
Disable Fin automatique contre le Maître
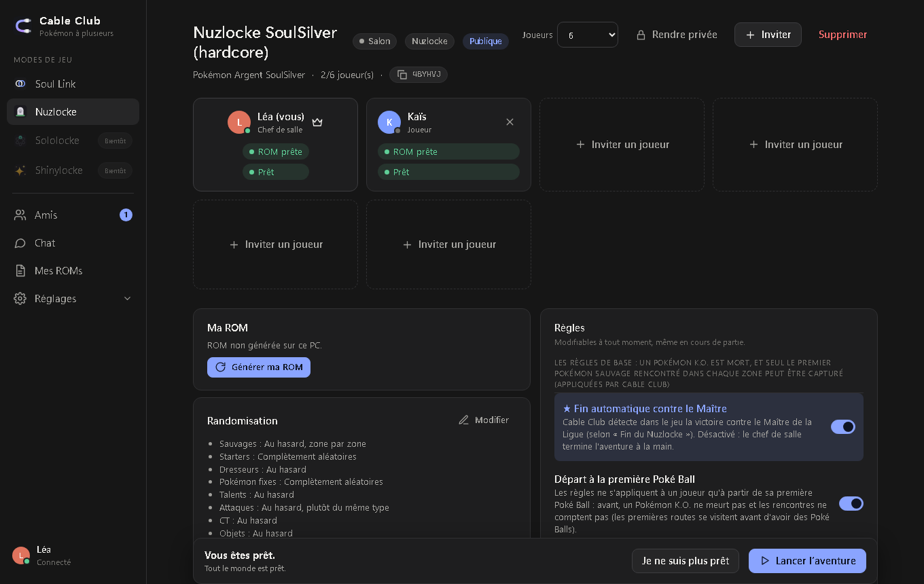843,426
